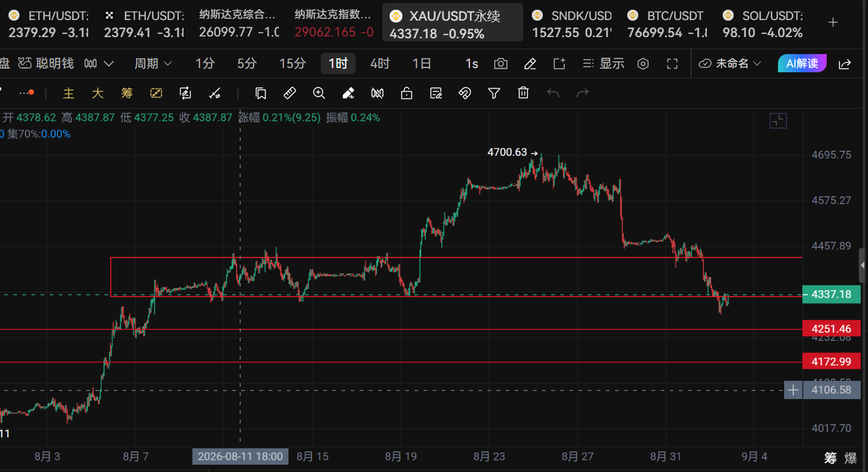Toggle the magnet snap mode icon
This screenshot has width=868, height=472.
465,93
